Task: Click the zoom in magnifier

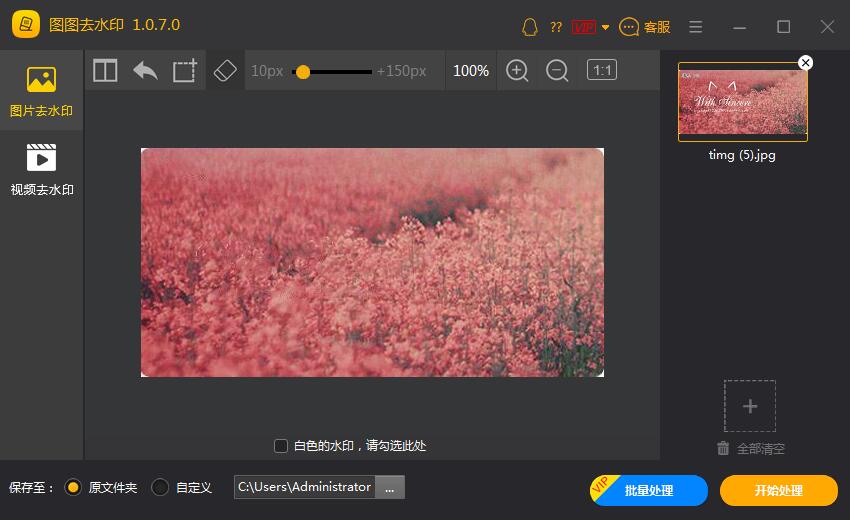Action: [x=517, y=71]
